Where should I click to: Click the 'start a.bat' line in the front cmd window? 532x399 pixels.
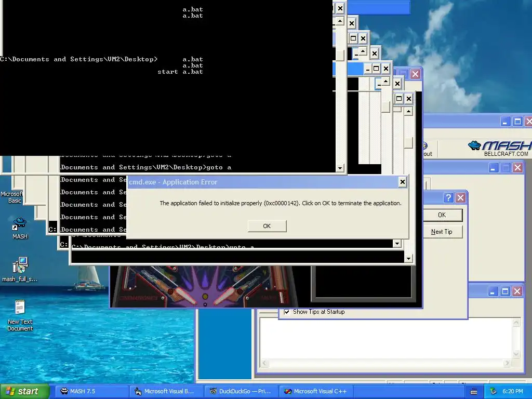(x=180, y=72)
